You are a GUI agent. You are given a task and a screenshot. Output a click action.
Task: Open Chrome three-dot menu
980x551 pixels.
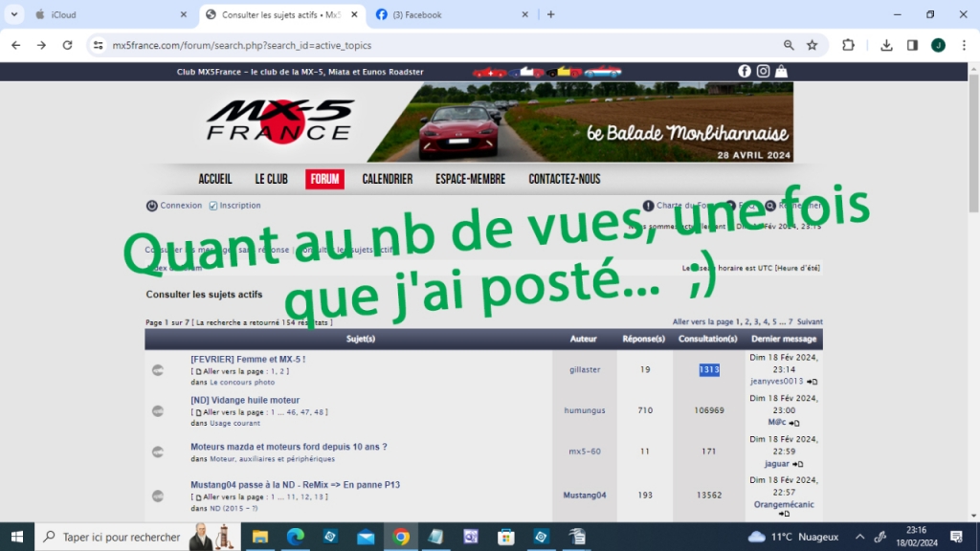pyautogui.click(x=964, y=45)
